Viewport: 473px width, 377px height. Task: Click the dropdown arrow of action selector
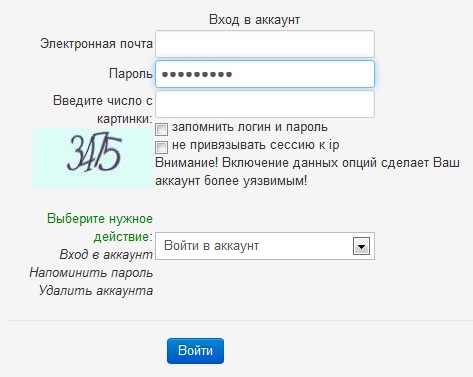[x=361, y=247]
